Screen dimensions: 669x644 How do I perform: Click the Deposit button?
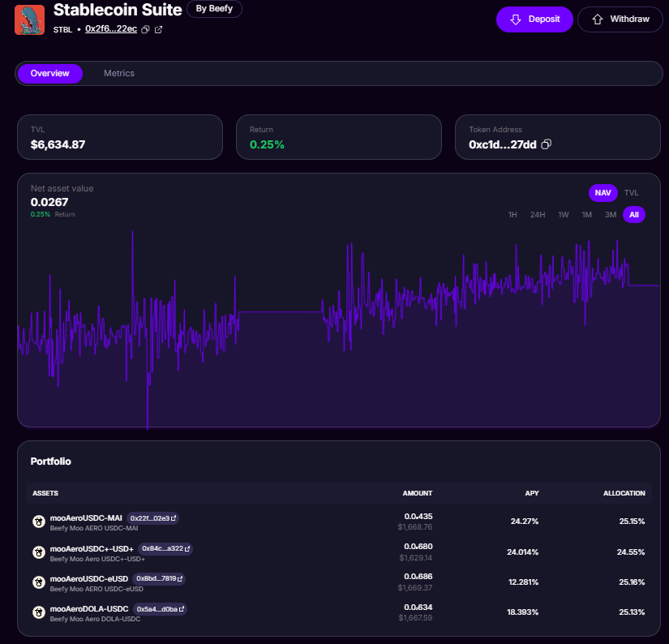(x=534, y=19)
